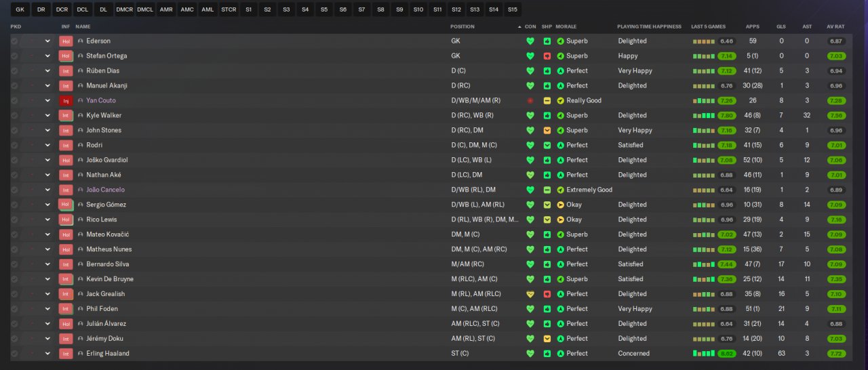868x370 pixels.
Task: Open Kevin De Bruyne's player name link
Action: click(110, 279)
